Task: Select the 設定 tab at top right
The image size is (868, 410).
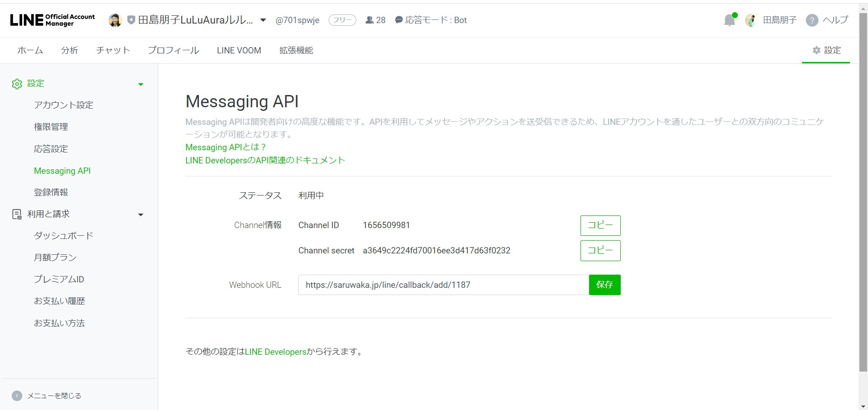Action: click(826, 50)
